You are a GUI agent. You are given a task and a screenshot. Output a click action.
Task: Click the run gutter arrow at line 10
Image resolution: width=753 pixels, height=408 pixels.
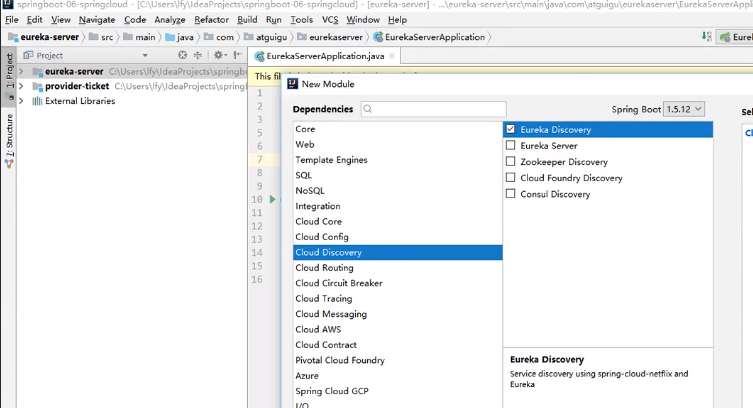coord(272,199)
